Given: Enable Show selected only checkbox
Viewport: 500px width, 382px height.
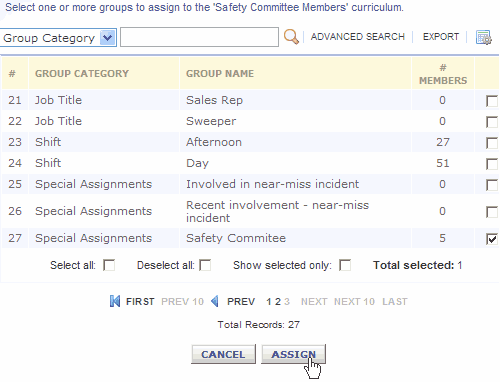Looking at the screenshot, I should (345, 265).
